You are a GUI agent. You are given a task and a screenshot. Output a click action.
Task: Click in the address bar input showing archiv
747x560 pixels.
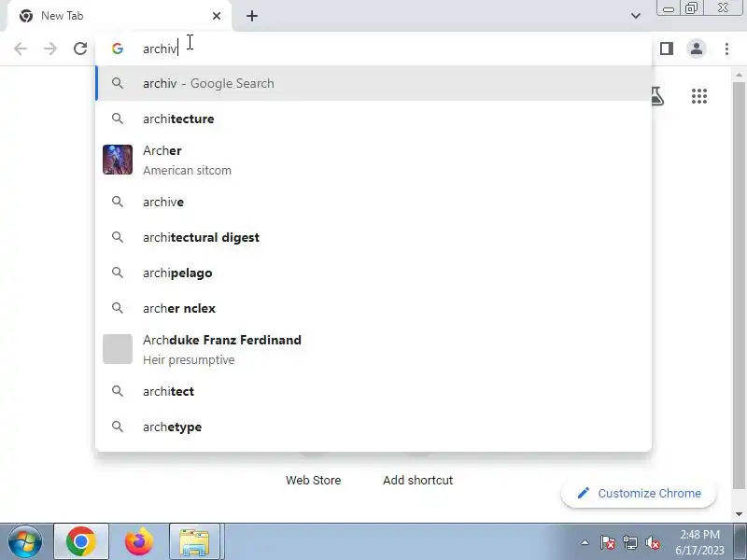coord(372,49)
